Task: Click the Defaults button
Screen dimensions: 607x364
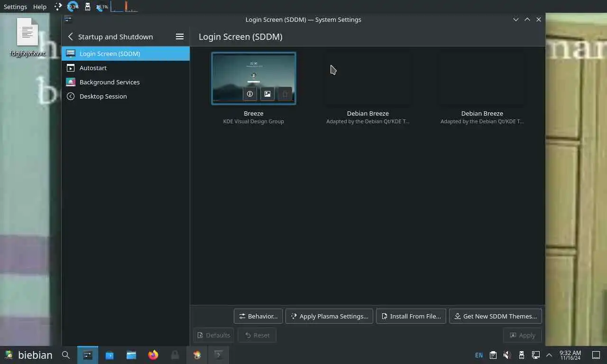Action: click(213, 335)
